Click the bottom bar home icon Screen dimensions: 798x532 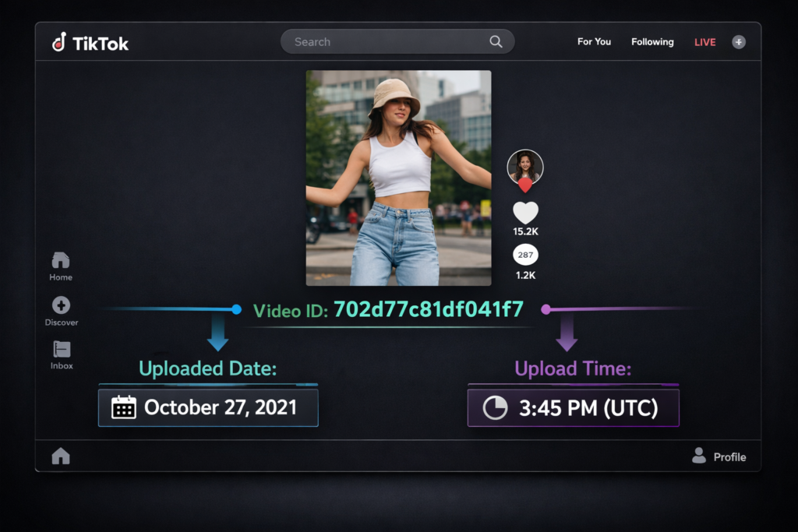click(61, 456)
